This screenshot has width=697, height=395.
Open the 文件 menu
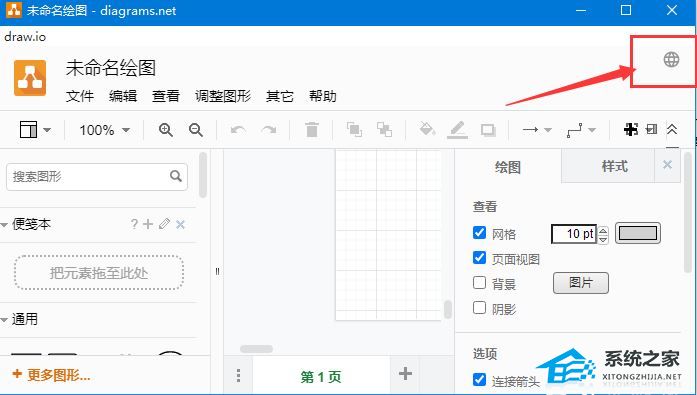pyautogui.click(x=80, y=96)
